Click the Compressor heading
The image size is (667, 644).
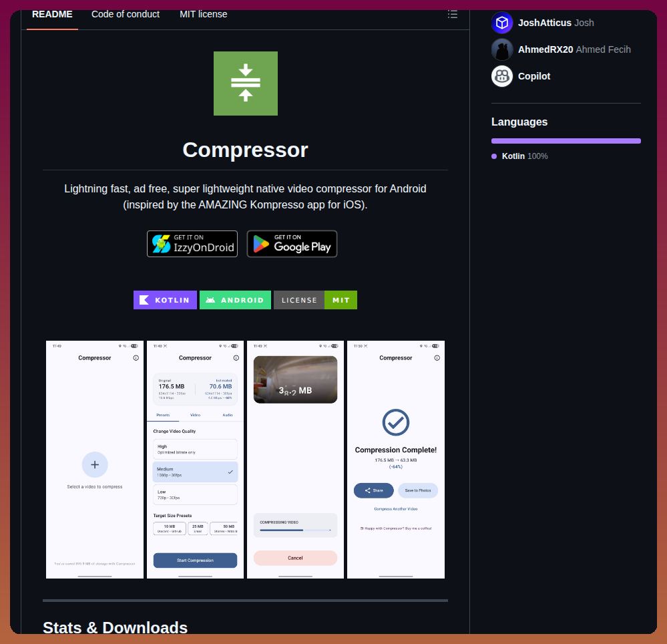point(246,150)
